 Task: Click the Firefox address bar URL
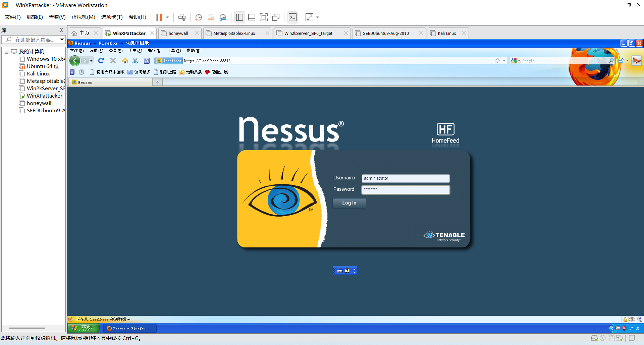[338, 61]
